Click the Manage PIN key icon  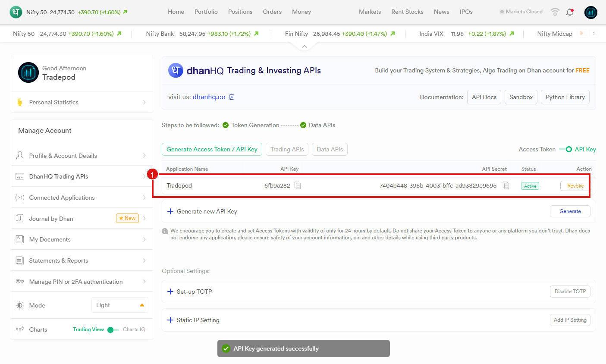20,282
